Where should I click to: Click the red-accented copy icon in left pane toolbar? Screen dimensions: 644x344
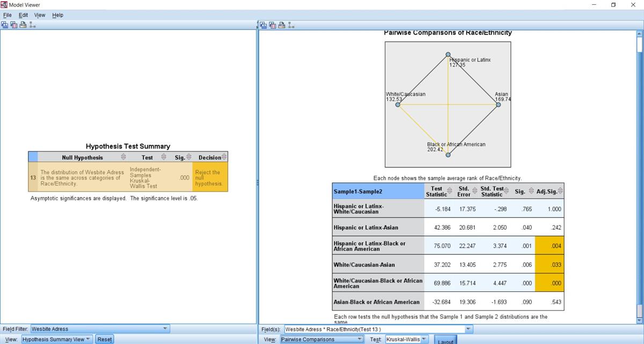(x=14, y=25)
